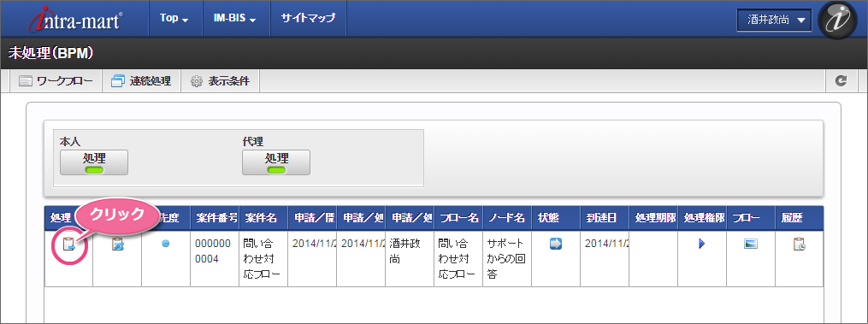Click the 履歴 column header

[800, 218]
